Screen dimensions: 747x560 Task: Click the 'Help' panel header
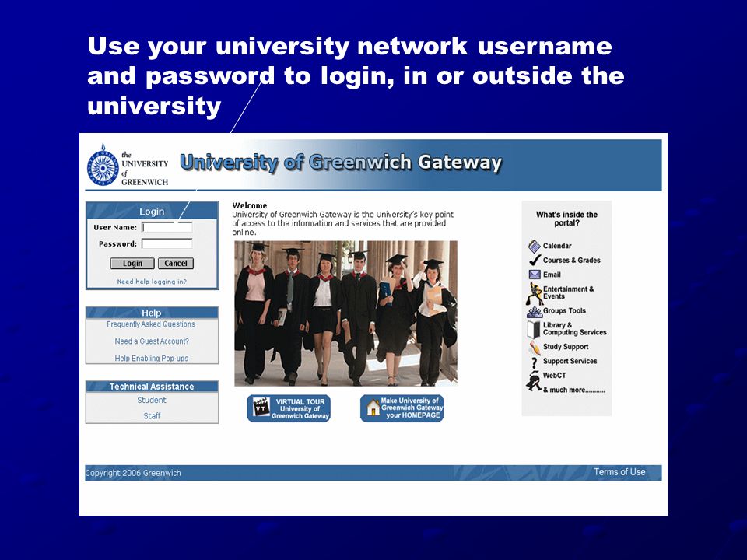coord(152,313)
